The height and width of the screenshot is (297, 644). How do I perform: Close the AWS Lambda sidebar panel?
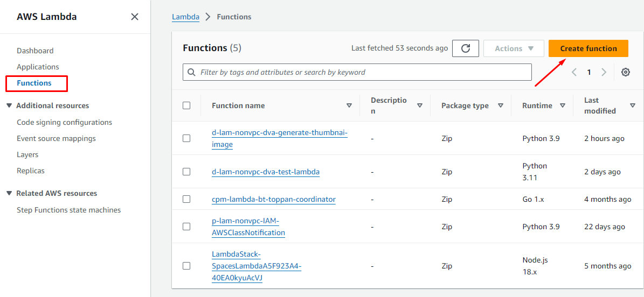click(135, 17)
